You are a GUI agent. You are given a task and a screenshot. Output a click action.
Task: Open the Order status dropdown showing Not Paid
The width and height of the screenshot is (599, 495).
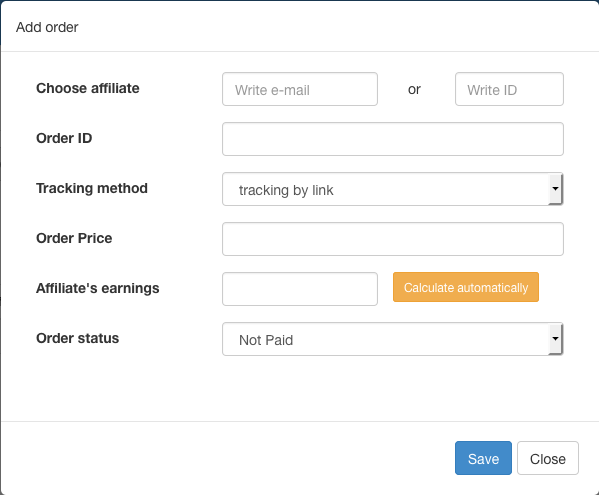[393, 339]
